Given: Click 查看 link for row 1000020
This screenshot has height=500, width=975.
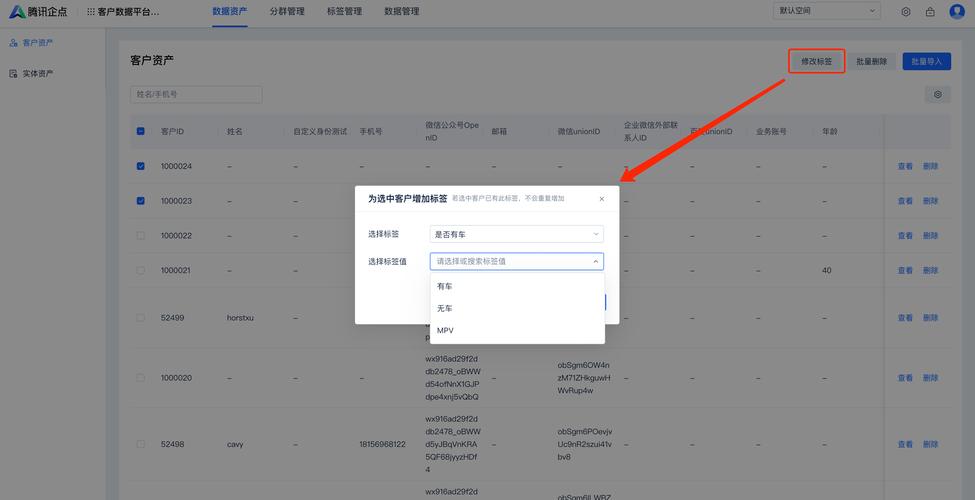Looking at the screenshot, I should pos(905,377).
